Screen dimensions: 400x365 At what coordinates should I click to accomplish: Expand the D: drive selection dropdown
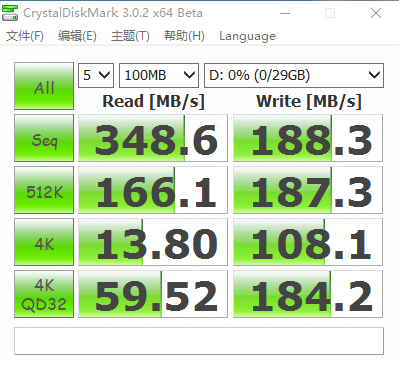[294, 75]
